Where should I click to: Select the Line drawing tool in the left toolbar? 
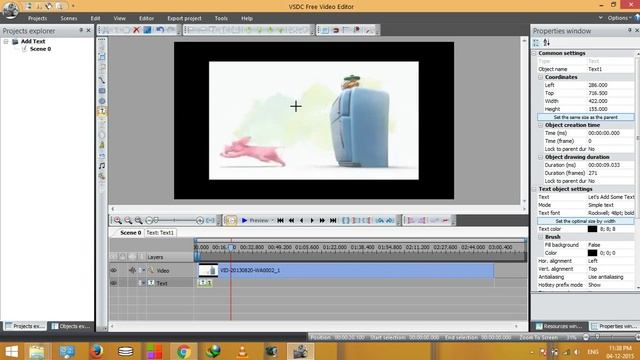(102, 80)
